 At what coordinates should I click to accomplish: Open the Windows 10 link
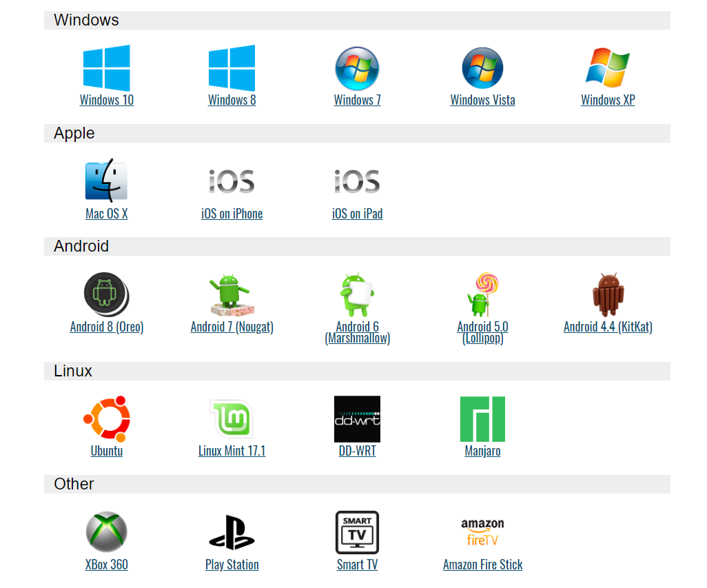[x=106, y=100]
